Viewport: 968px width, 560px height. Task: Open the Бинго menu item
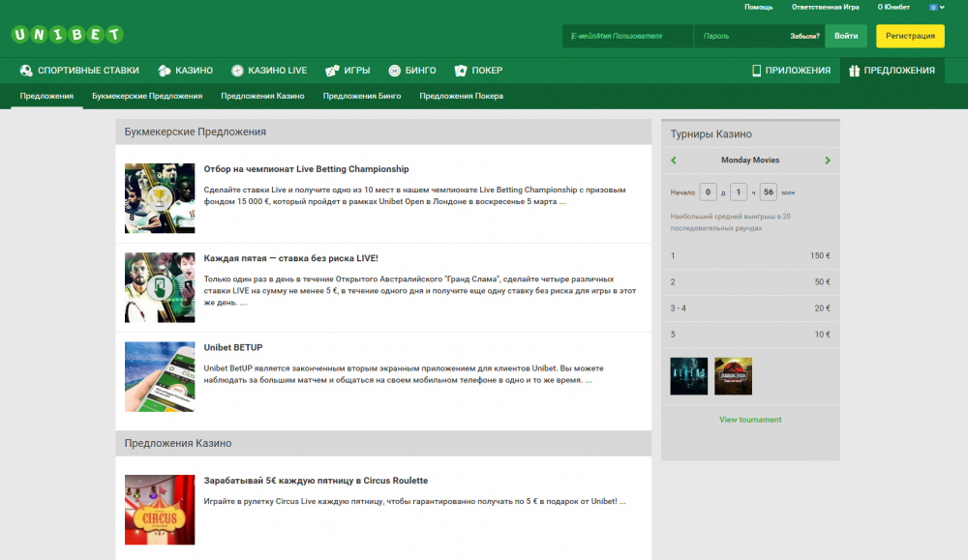pos(420,71)
